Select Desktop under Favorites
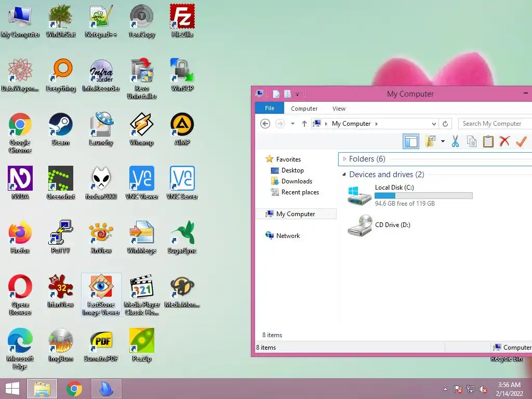 287,170
